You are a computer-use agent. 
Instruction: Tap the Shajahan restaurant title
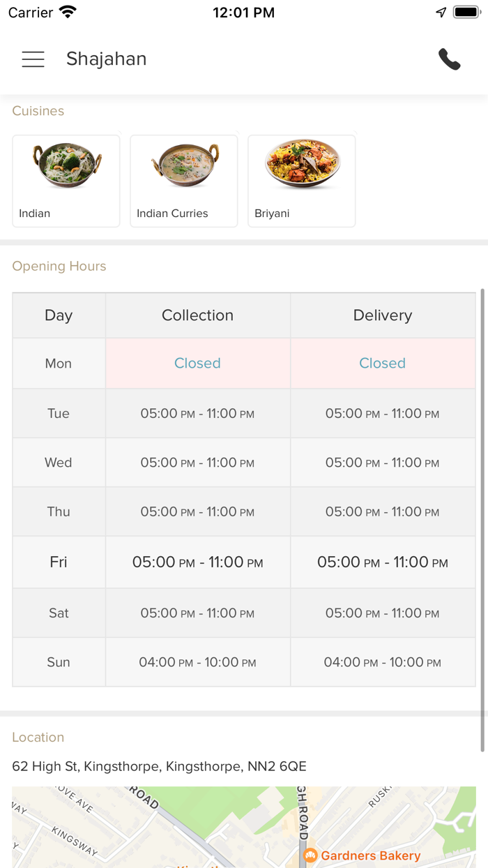tap(106, 59)
